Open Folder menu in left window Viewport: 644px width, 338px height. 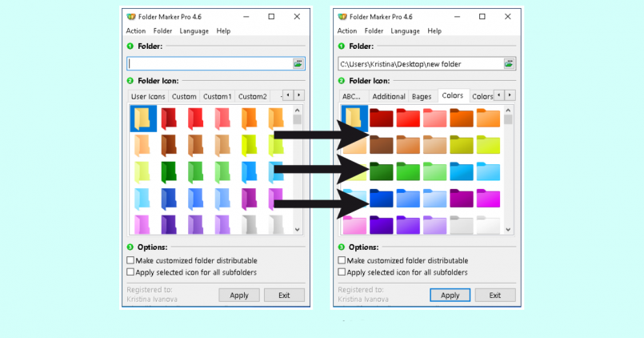[x=162, y=31]
